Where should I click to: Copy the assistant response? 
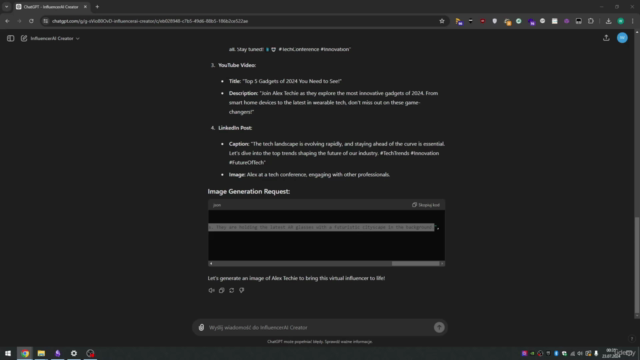(222, 290)
